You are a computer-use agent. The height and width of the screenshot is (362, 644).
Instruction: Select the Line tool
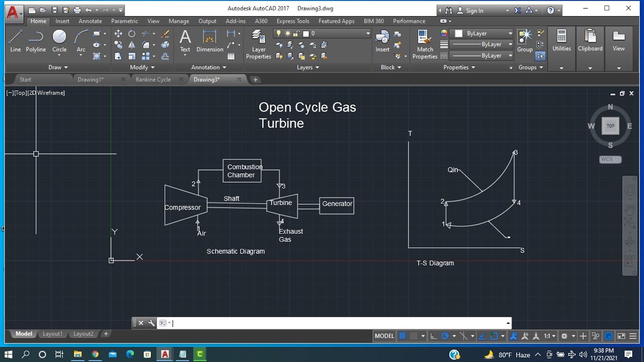16,41
